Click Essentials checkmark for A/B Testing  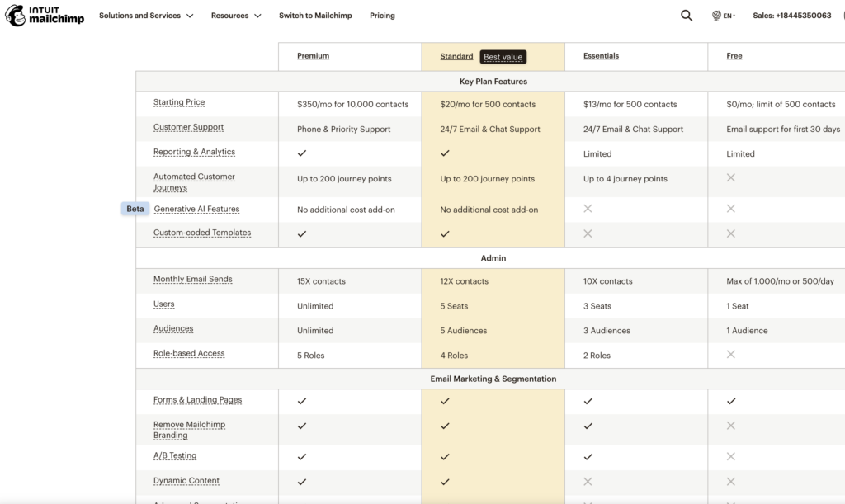(x=588, y=457)
